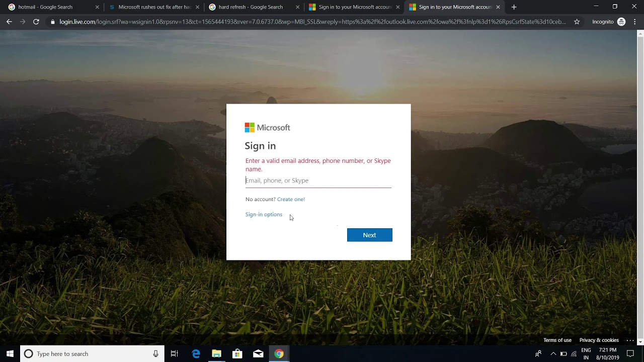Open Task View on the taskbar
This screenshot has width=644, height=362.
[175, 353]
